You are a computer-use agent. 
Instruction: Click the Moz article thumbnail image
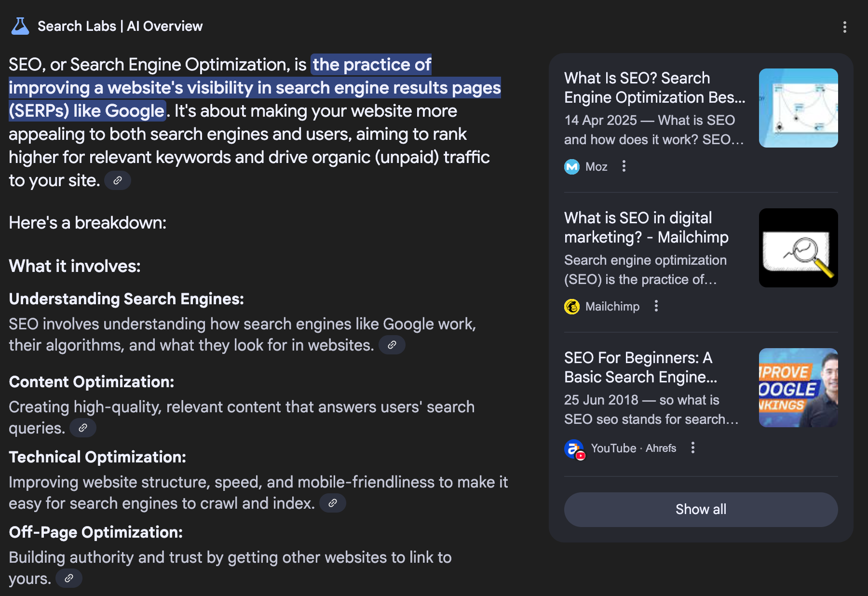click(x=799, y=108)
